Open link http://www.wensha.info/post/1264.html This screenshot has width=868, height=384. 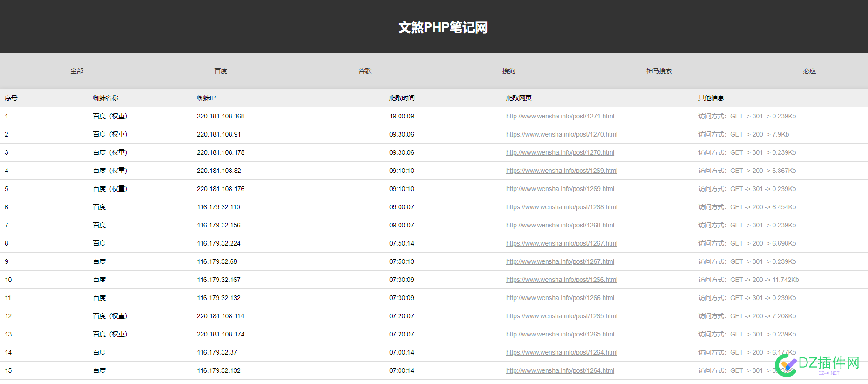coord(560,370)
